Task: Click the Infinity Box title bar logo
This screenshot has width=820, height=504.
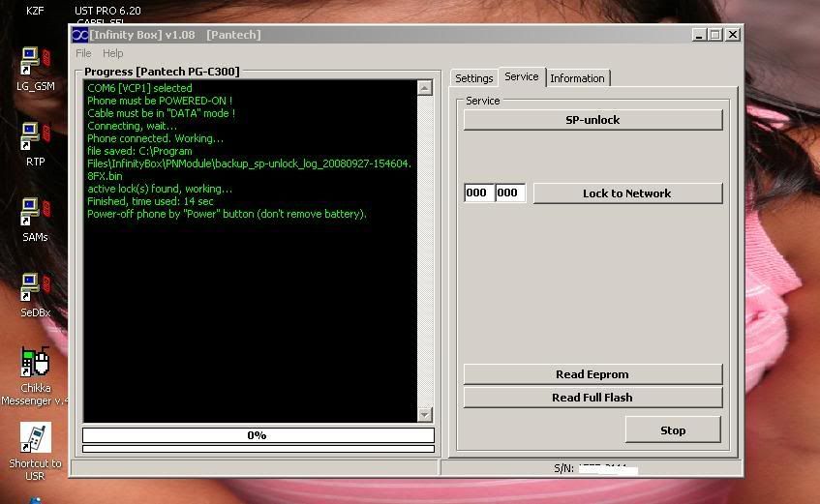Action: [x=80, y=35]
